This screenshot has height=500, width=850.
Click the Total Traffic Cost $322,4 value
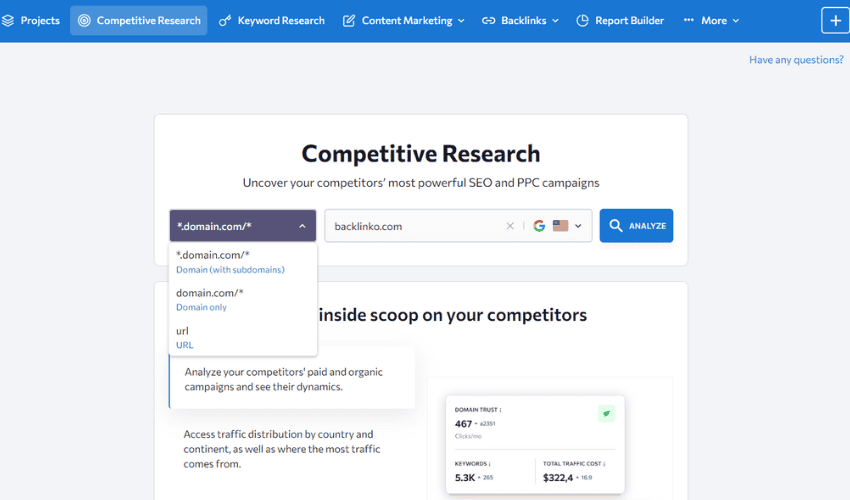(x=558, y=477)
